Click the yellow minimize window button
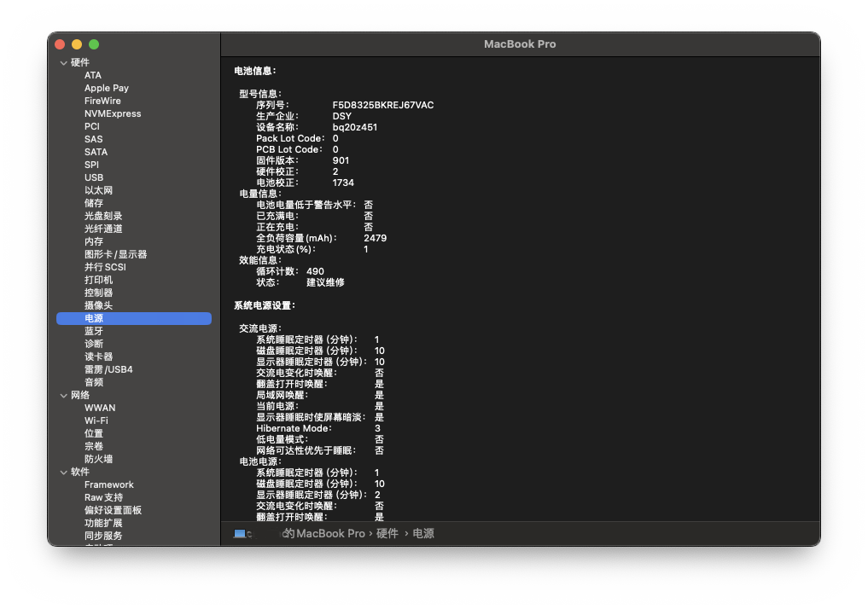The image size is (868, 609). [x=77, y=44]
